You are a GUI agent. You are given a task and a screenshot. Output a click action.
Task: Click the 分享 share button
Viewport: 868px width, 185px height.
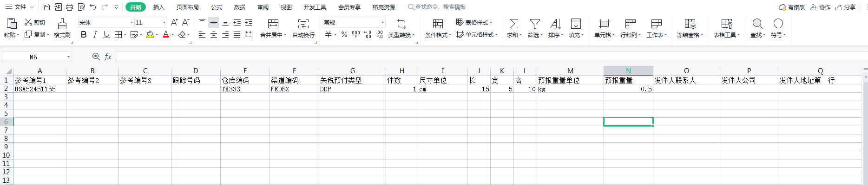(846, 7)
